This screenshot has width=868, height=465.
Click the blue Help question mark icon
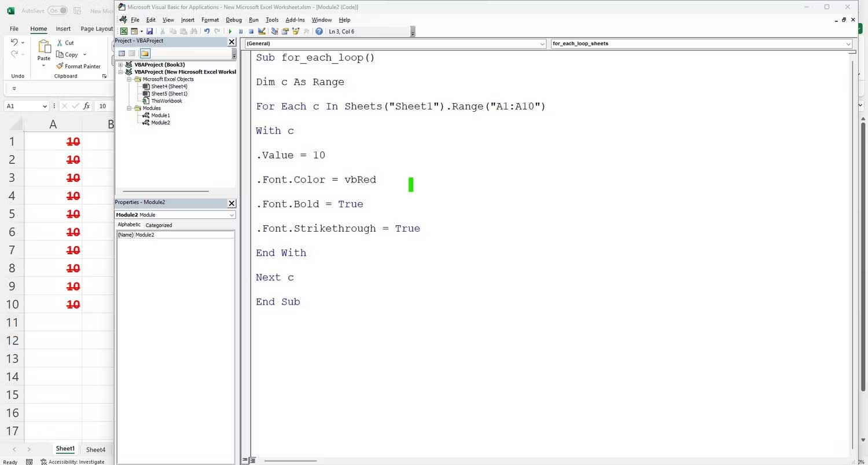click(319, 31)
